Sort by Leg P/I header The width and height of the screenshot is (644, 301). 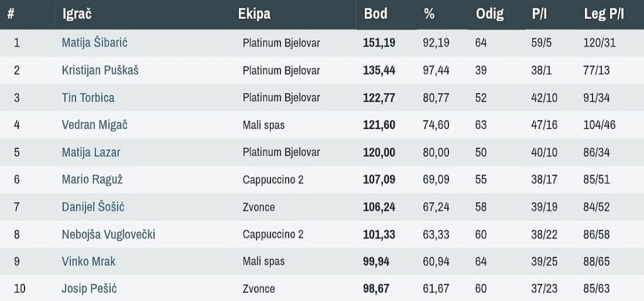(604, 14)
